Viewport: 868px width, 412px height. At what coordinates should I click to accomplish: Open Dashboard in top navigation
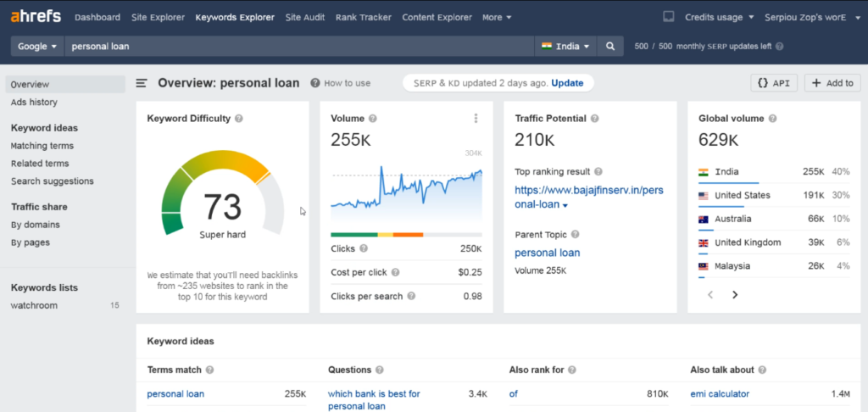point(97,17)
